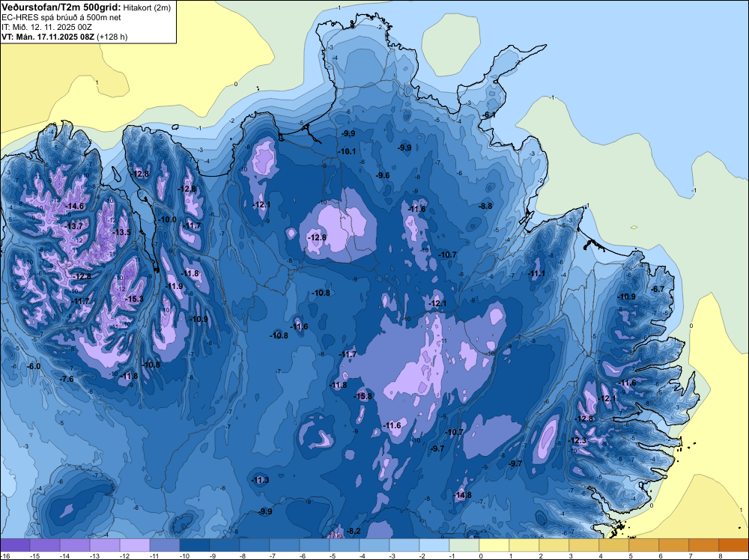Select the -14.6 temperature label
This screenshot has height=560, width=749.
coord(74,206)
